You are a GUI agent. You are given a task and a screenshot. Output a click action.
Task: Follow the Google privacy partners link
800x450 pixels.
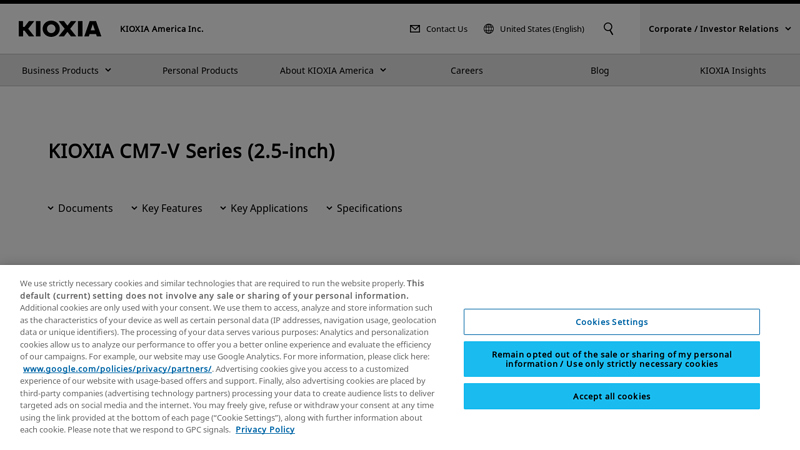pos(117,369)
